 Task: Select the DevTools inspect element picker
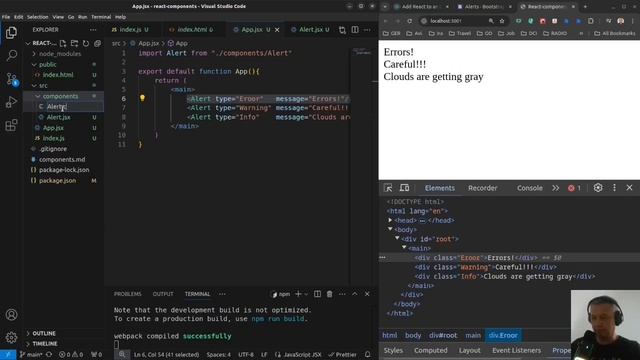tap(388, 188)
